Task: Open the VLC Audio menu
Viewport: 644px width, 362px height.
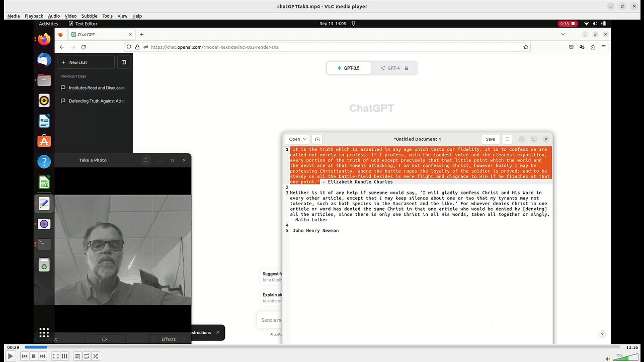Action: (54, 16)
